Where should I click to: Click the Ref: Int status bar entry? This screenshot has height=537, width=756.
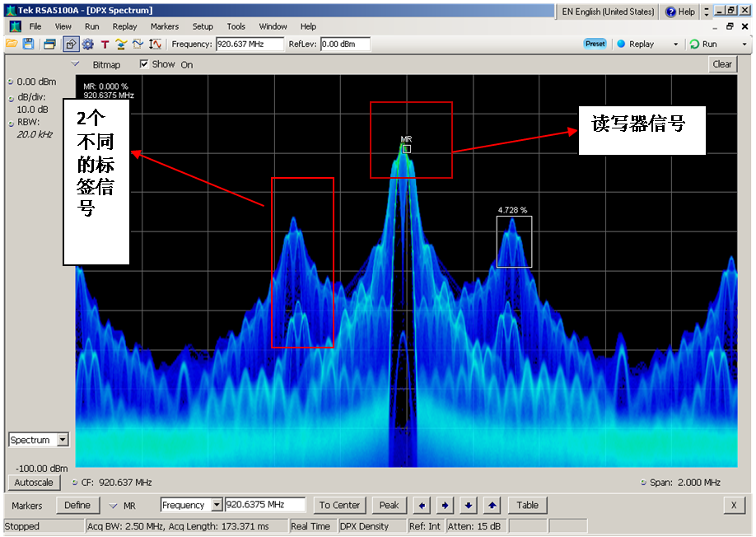point(425,526)
